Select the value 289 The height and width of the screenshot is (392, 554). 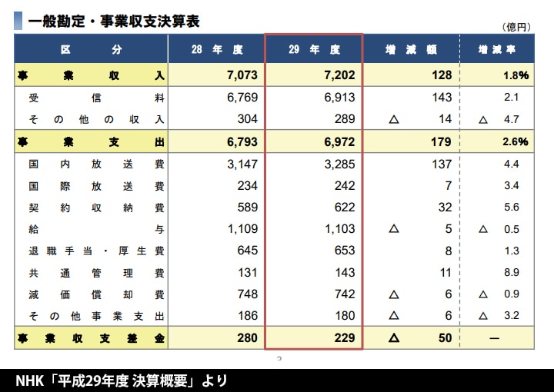(345, 119)
